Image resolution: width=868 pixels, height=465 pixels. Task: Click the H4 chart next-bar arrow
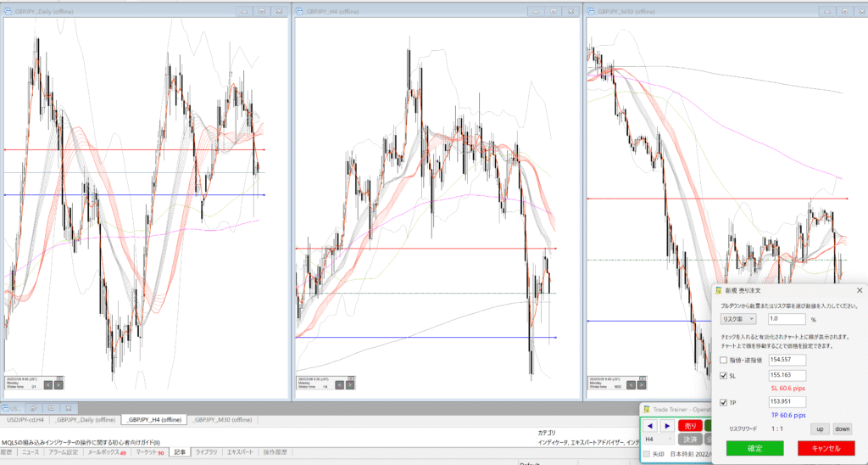[350, 384]
